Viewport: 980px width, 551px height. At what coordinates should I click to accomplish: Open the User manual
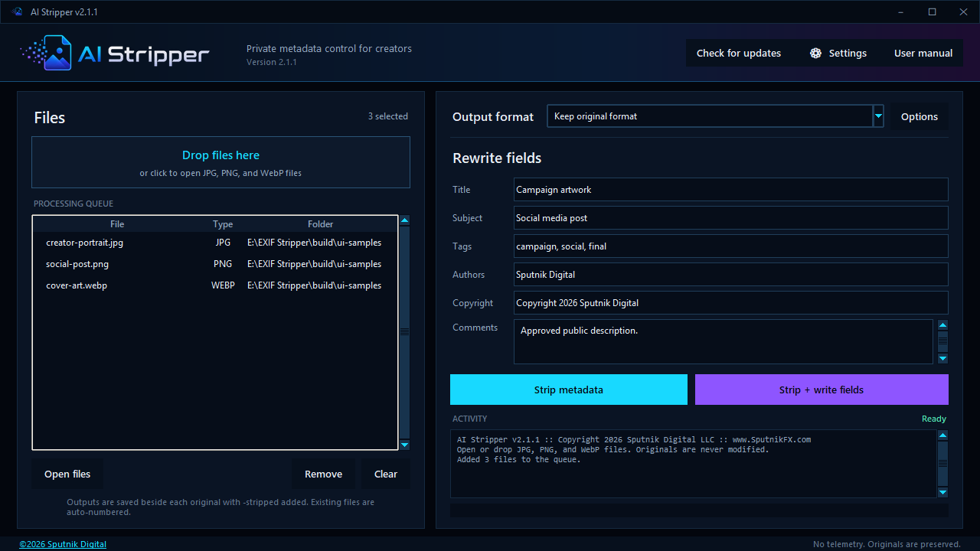(923, 53)
